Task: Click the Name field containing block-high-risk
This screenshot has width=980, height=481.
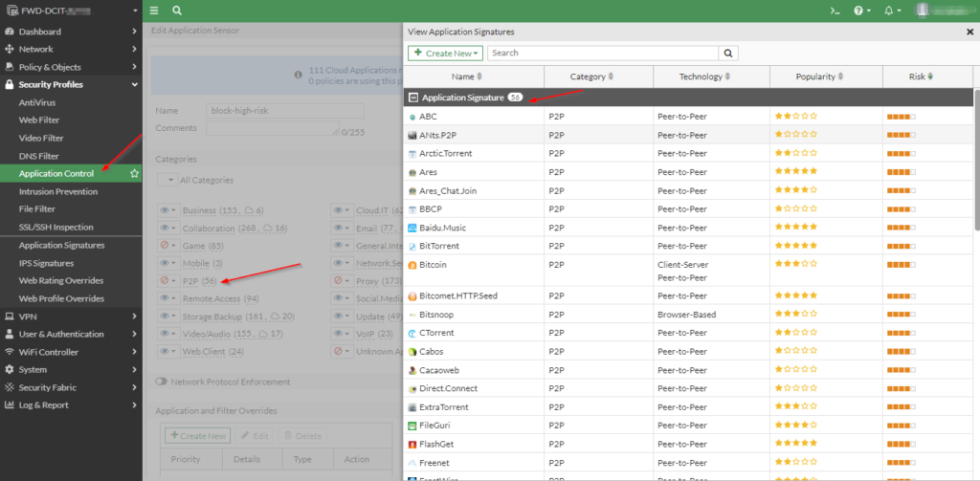Action: pyautogui.click(x=285, y=111)
